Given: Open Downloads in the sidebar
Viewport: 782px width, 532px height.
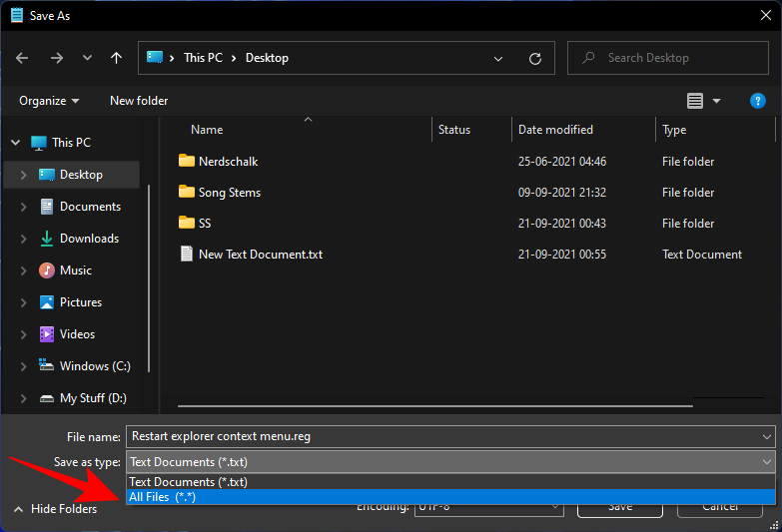Looking at the screenshot, I should [89, 239].
